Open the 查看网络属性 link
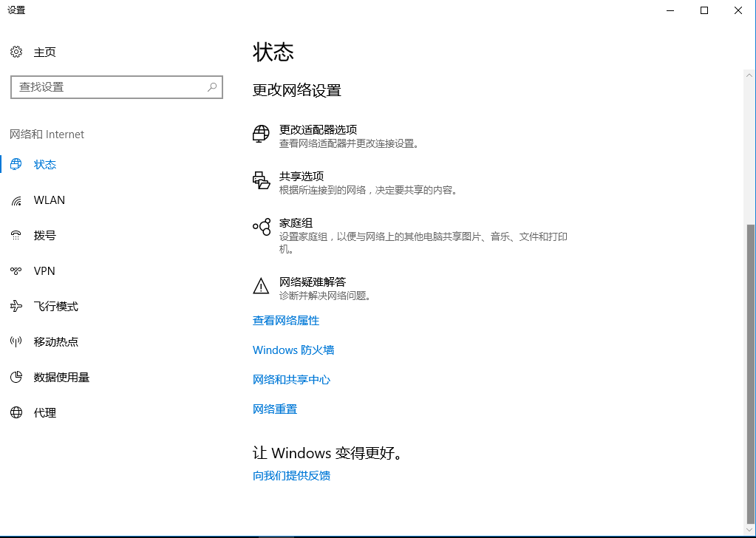 [286, 321]
